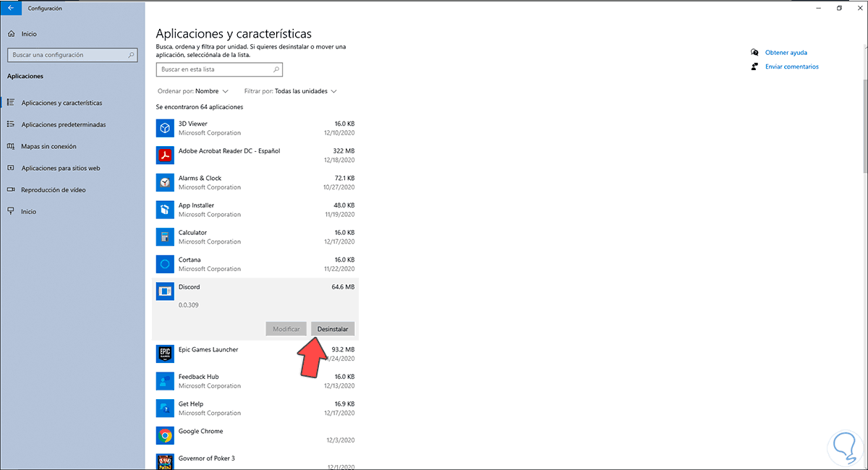Click the Aplicaciones predeterminadas sidebar icon
The height and width of the screenshot is (470, 868).
point(11,124)
